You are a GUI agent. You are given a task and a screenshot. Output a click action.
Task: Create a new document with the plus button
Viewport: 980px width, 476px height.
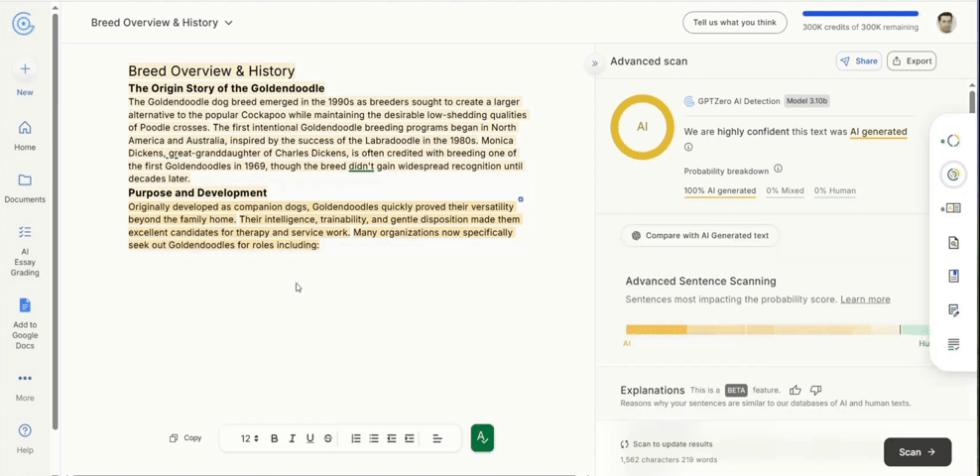point(25,68)
